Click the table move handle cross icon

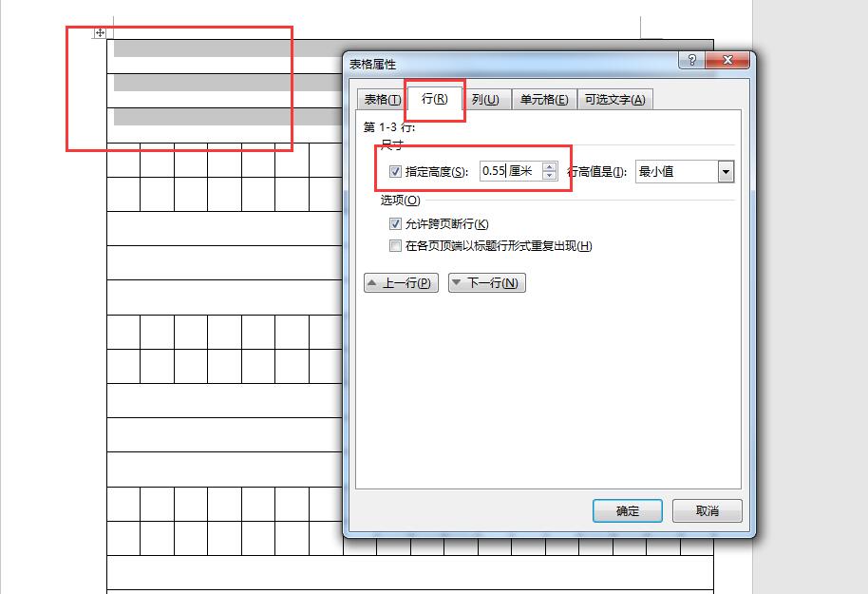(x=98, y=32)
